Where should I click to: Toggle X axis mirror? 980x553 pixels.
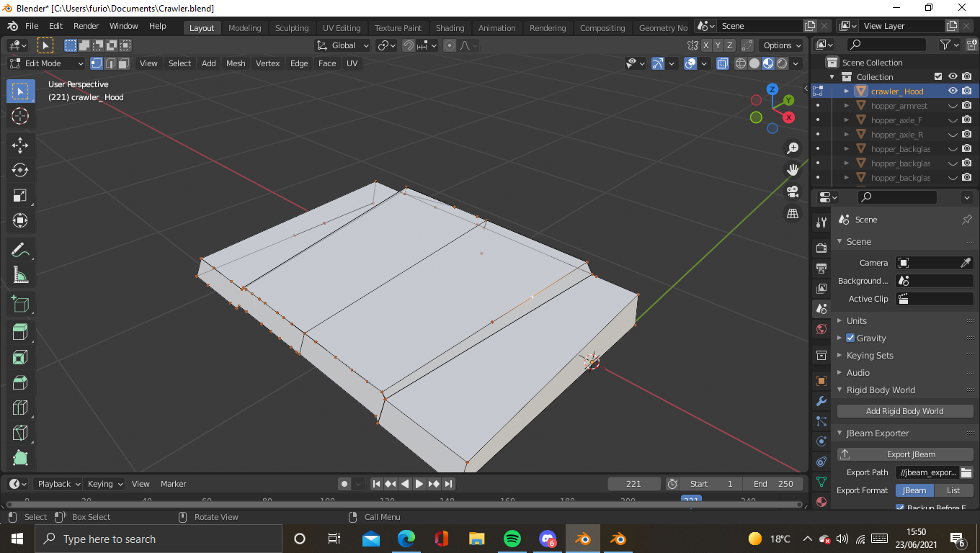tap(706, 45)
